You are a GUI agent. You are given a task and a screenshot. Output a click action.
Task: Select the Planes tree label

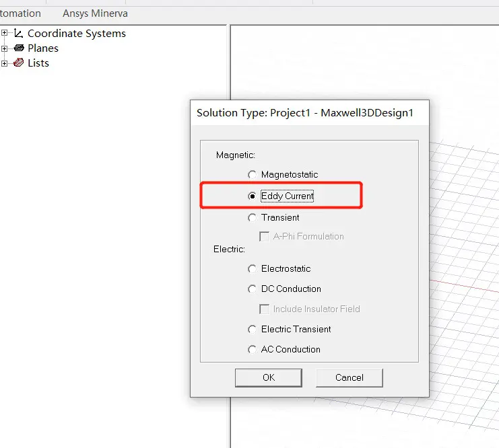pyautogui.click(x=43, y=48)
